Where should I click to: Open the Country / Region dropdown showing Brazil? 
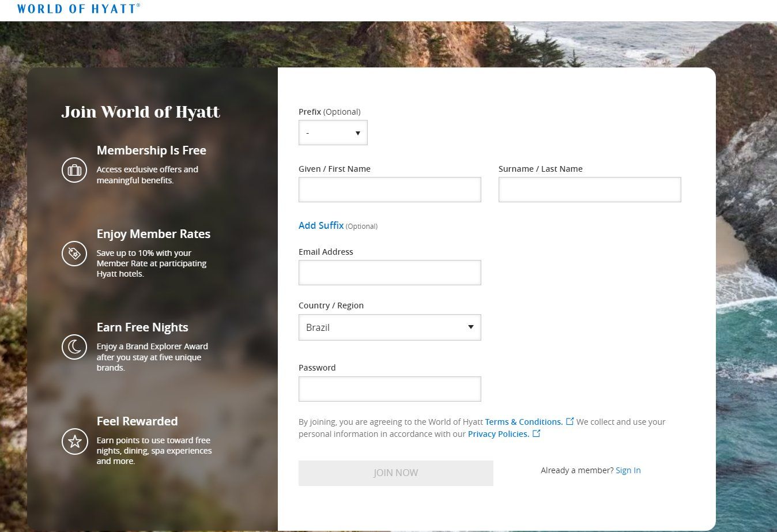point(390,327)
